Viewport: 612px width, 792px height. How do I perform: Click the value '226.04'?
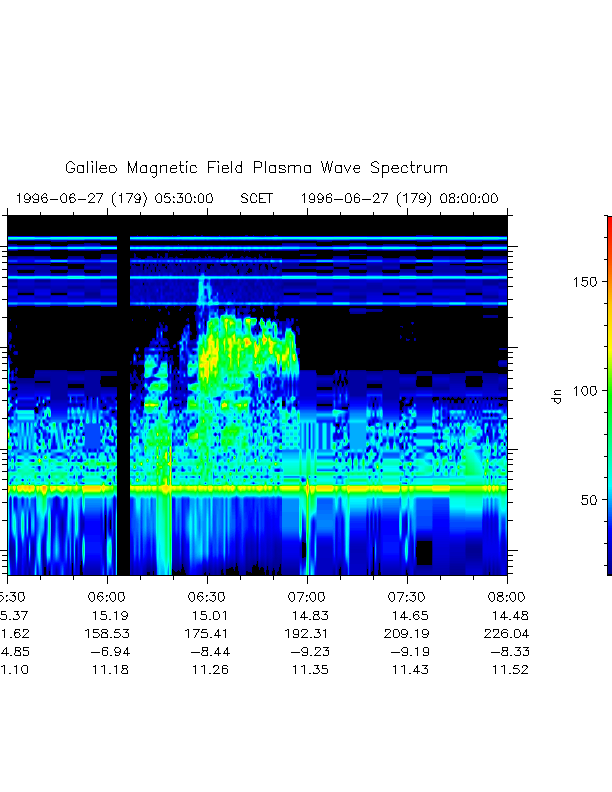pyautogui.click(x=507, y=633)
